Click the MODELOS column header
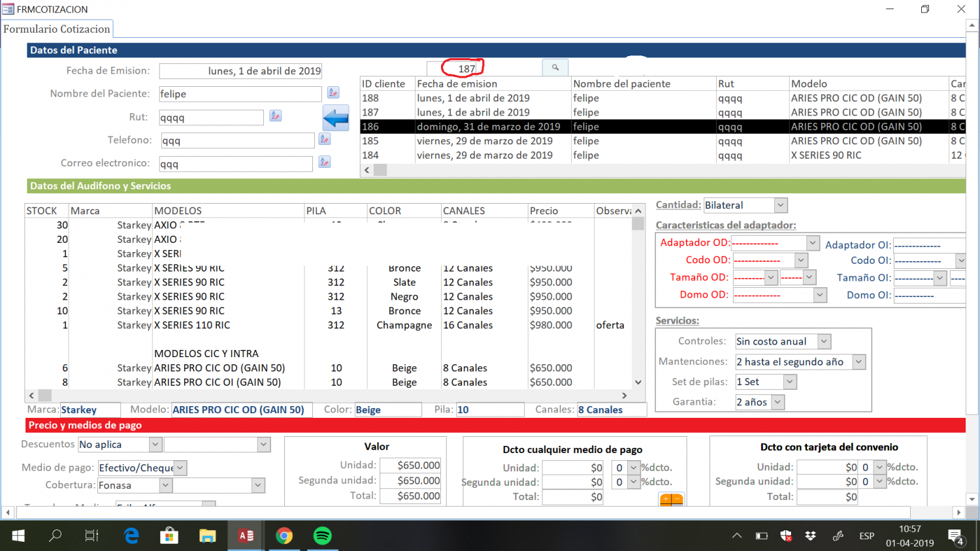Screen dimensions: 980x551 coord(228,211)
